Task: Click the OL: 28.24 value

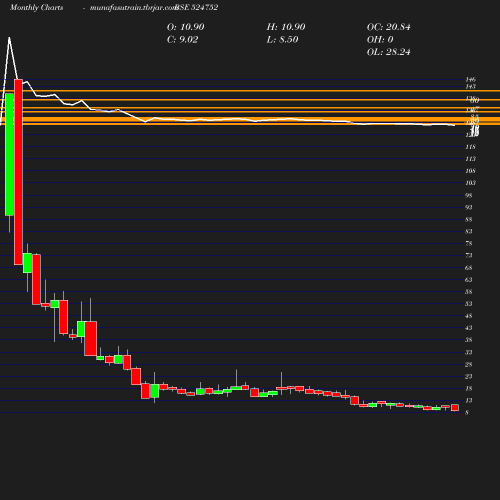Action: tap(388, 52)
